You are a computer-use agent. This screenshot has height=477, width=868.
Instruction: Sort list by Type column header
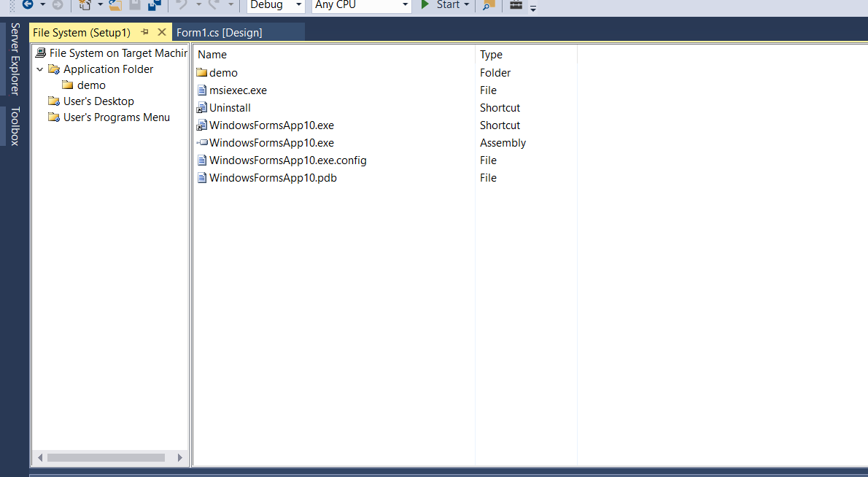(x=526, y=54)
